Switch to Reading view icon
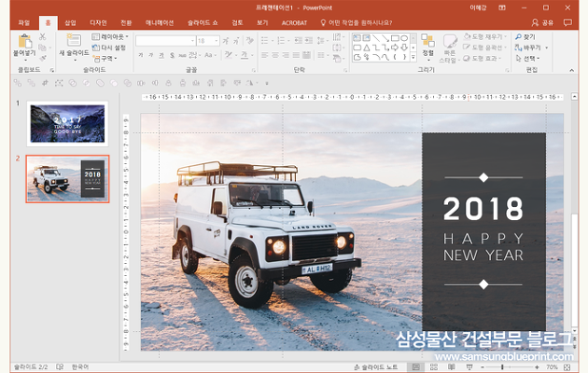The height and width of the screenshot is (373, 588). [x=452, y=367]
